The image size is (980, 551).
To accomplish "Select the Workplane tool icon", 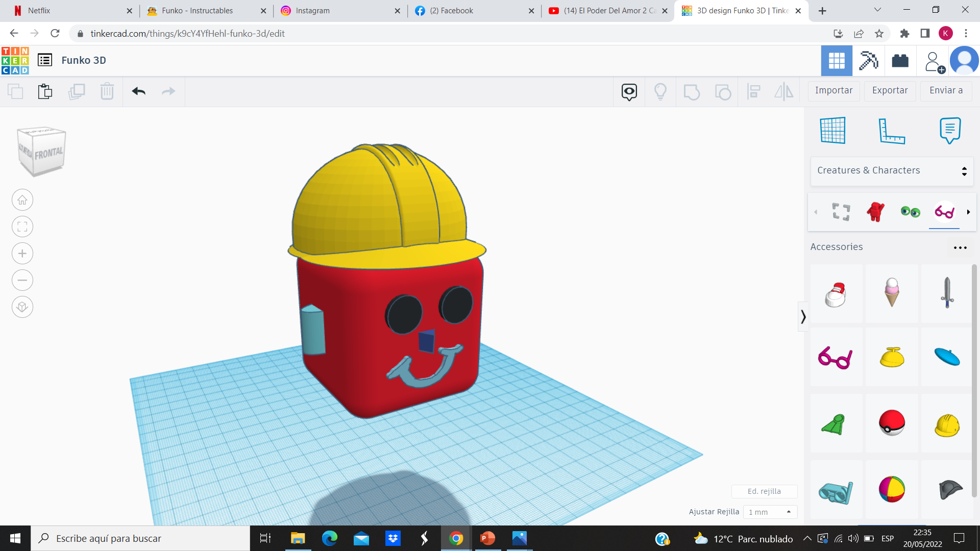I will [x=833, y=131].
